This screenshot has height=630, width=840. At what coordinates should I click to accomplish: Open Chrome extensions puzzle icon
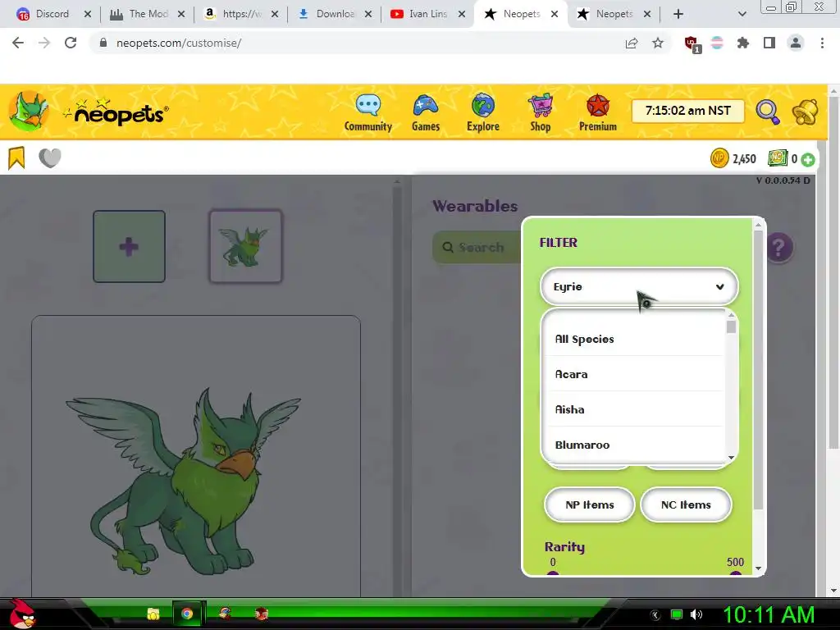point(743,43)
